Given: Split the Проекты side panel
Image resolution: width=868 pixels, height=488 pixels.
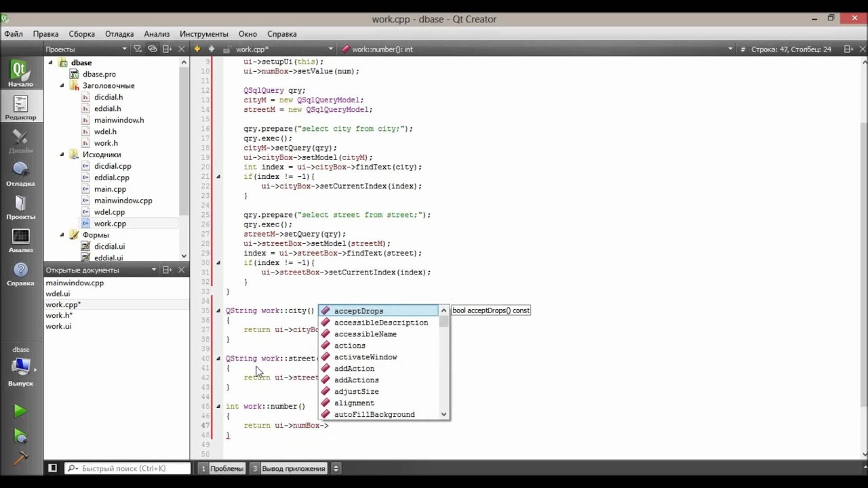Looking at the screenshot, I should 167,49.
